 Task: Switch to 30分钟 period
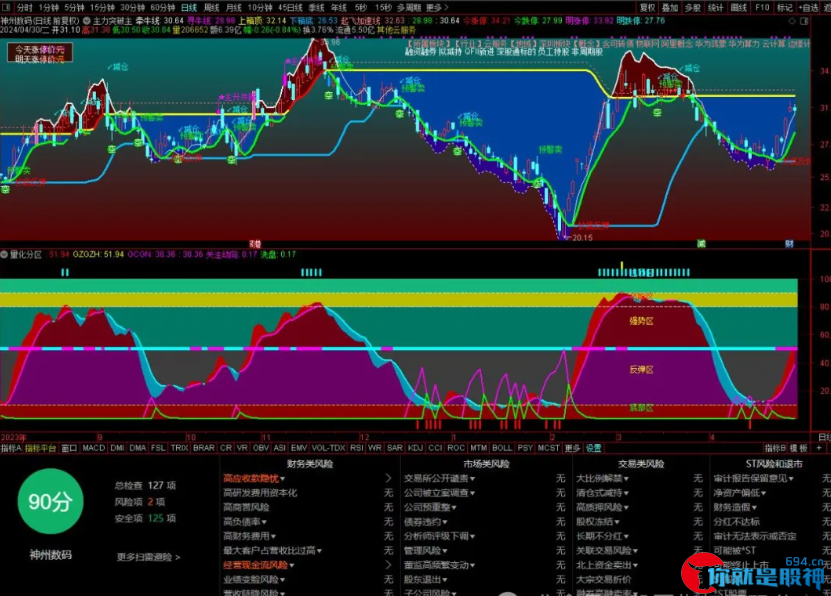tap(132, 7)
